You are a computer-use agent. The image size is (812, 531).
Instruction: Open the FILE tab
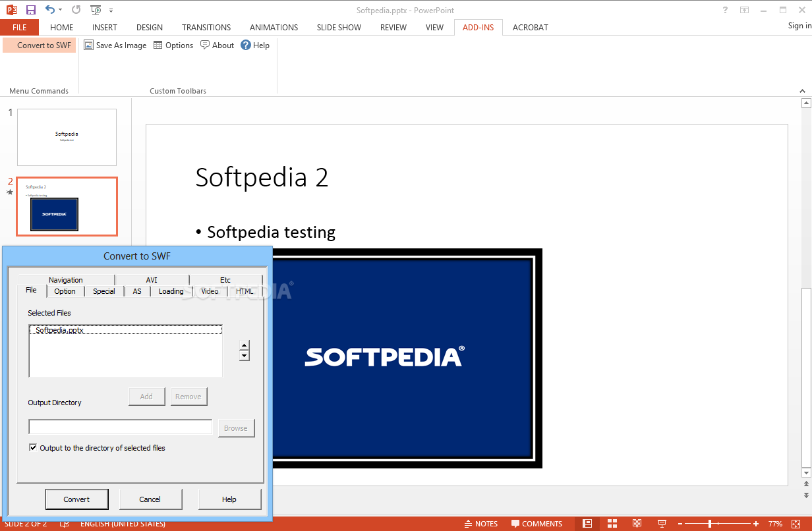[x=19, y=28]
